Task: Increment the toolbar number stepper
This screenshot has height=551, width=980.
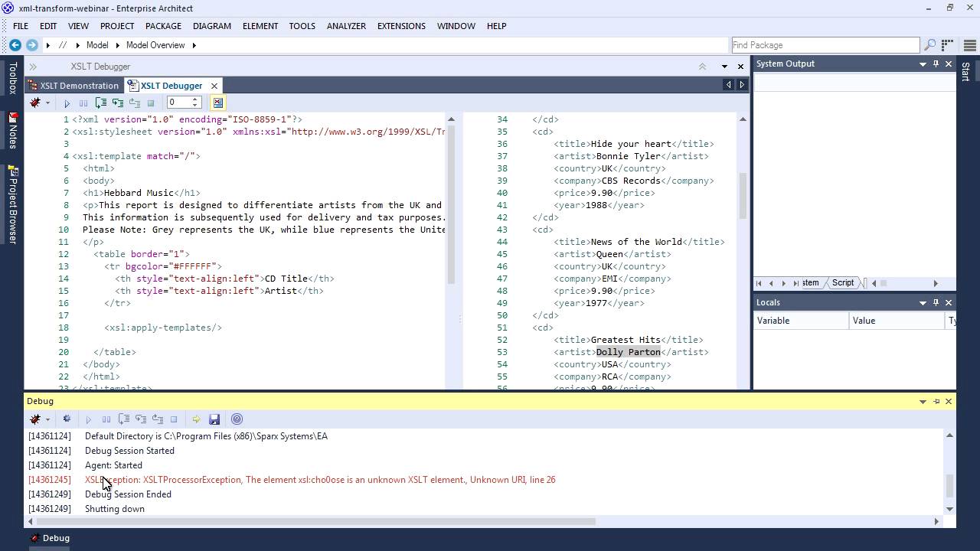Action: point(195,99)
